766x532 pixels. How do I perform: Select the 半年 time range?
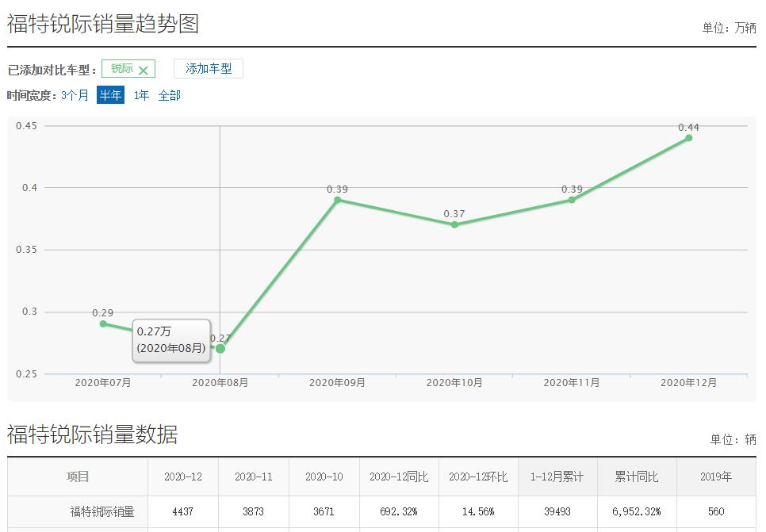pyautogui.click(x=110, y=95)
